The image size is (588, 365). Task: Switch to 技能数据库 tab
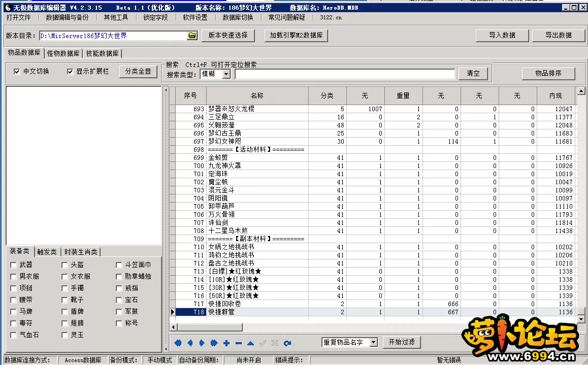click(x=102, y=54)
